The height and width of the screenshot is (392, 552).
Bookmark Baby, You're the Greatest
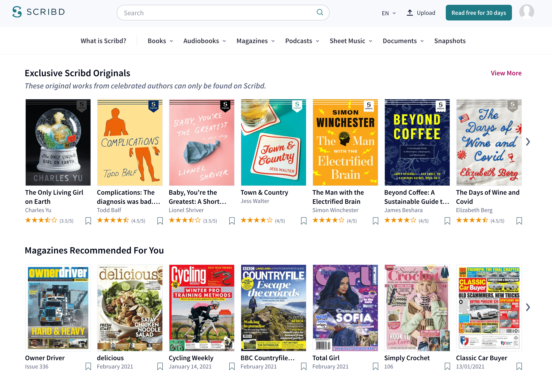tap(232, 221)
